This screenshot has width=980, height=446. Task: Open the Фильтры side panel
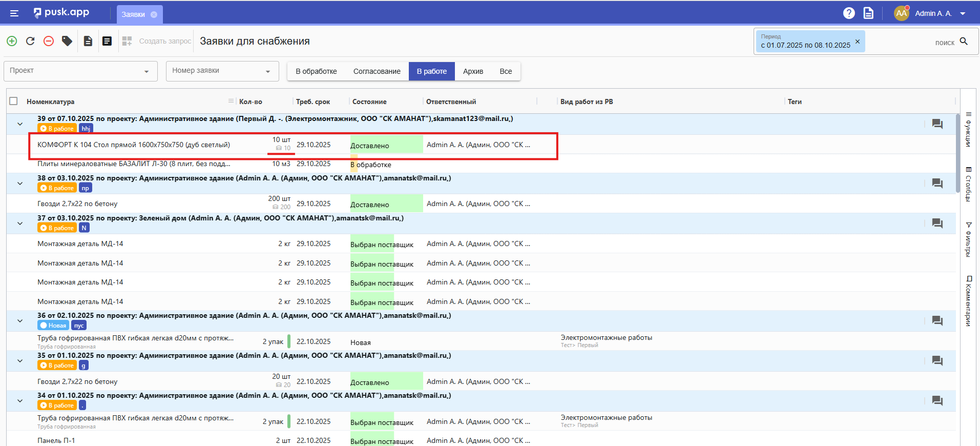tap(968, 239)
